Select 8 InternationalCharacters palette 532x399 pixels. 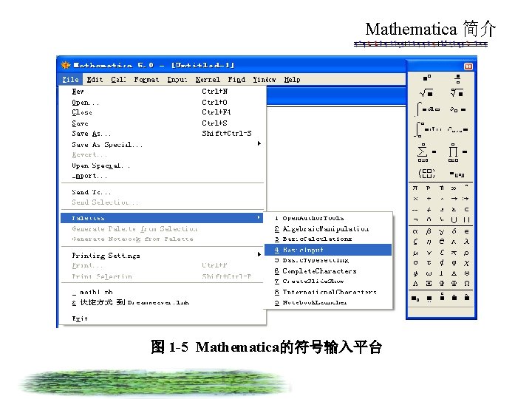328,292
